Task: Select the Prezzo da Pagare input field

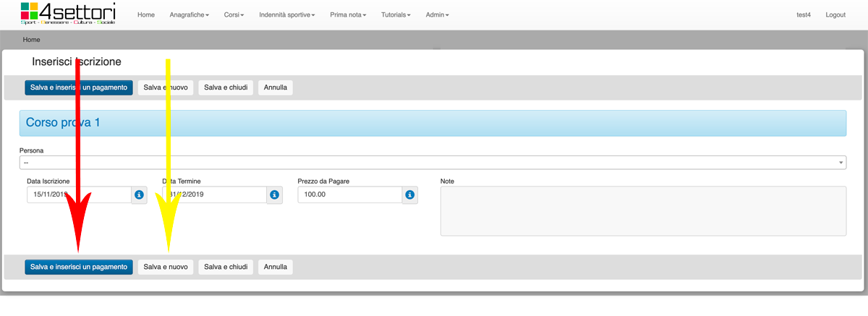Action: [349, 195]
